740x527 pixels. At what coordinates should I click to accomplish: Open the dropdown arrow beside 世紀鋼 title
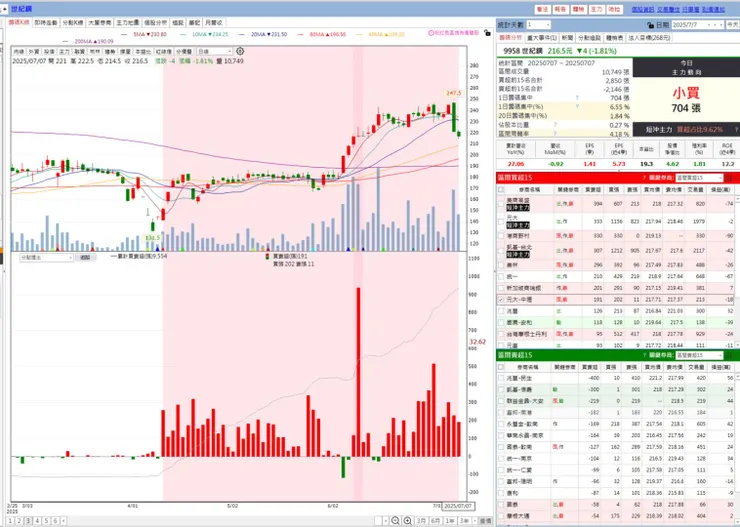pyautogui.click(x=4, y=9)
